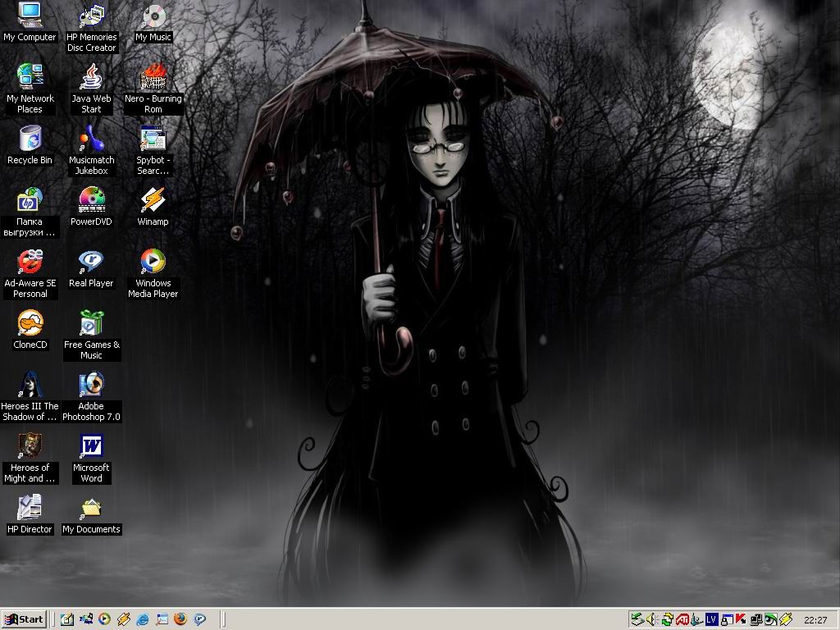Open My Computer desktop icon
The height and width of the screenshot is (630, 840).
[30, 22]
